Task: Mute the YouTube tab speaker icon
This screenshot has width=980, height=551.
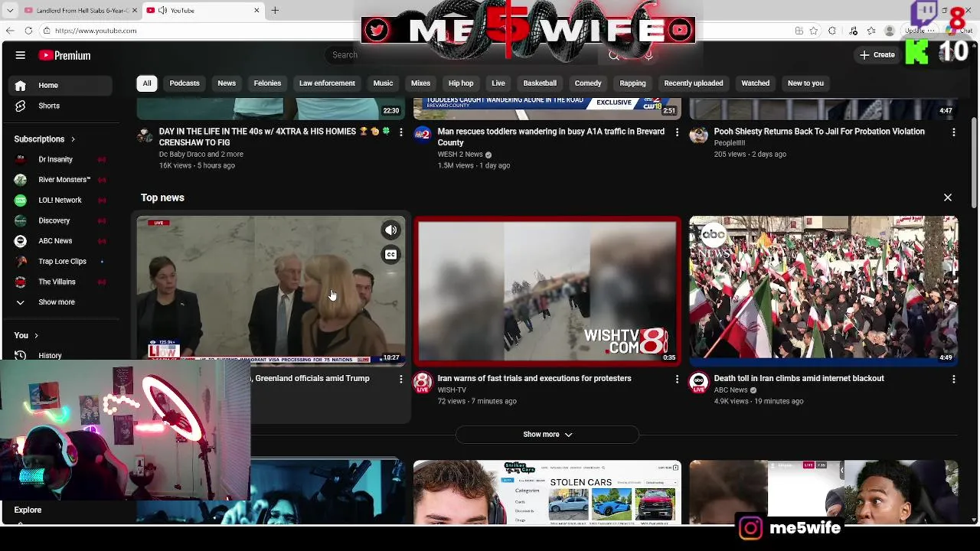Action: (162, 10)
